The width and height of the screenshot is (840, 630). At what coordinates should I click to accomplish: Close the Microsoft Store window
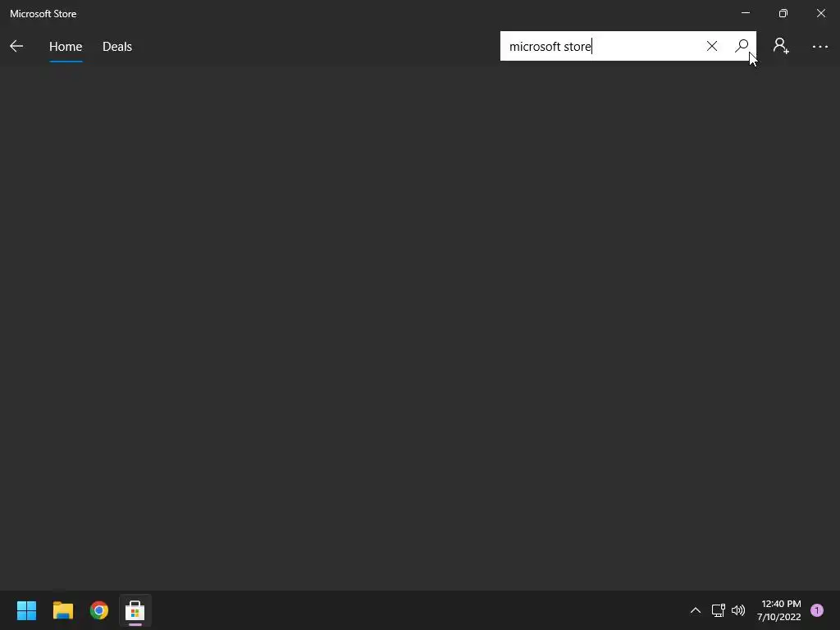(x=820, y=13)
